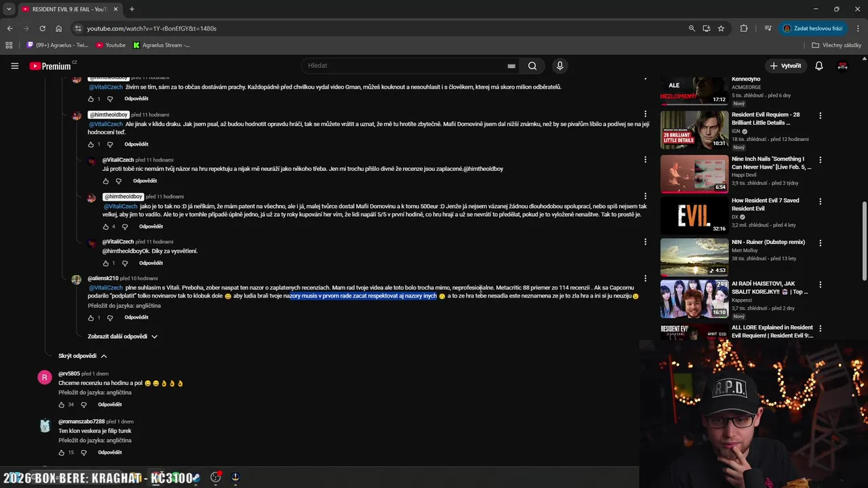868x488 pixels.
Task: Click the address bar URL
Action: 151,28
